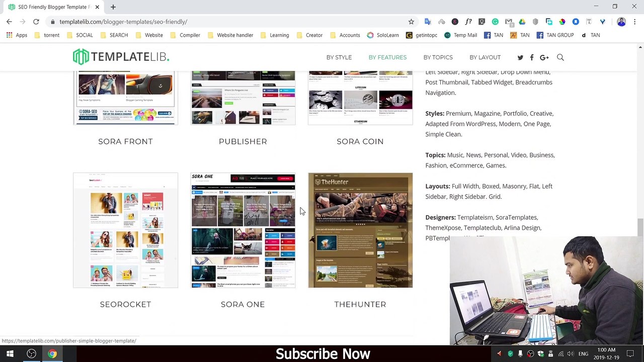This screenshot has width=644, height=362.
Task: Open the Compiler bookmark folder
Action: [x=185, y=35]
